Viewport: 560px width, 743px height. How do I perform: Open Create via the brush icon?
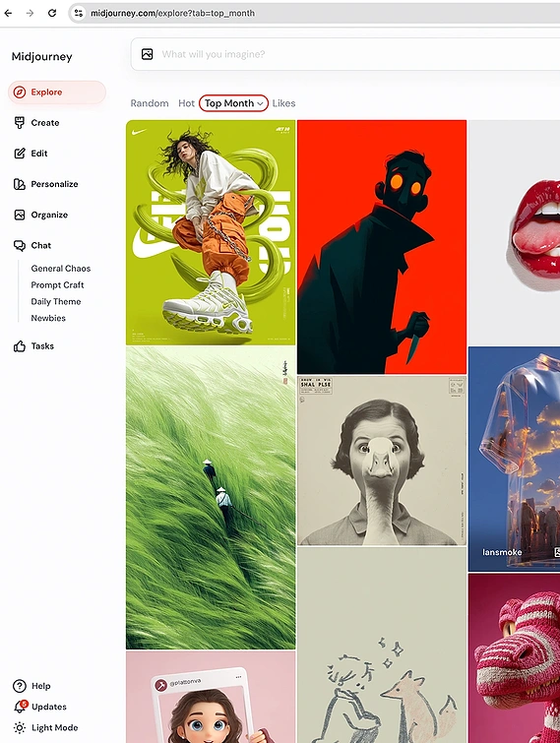[20, 123]
